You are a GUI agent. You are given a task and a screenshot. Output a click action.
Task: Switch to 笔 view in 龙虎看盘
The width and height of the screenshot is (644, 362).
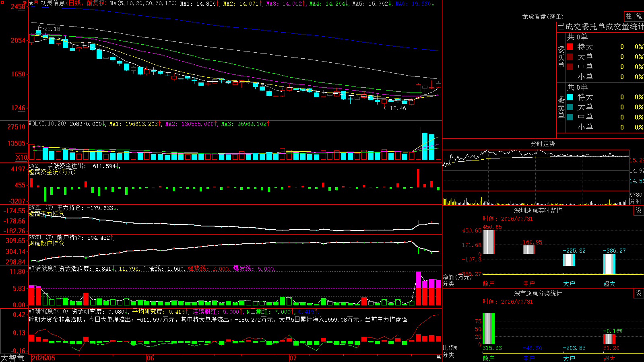pyautogui.click(x=639, y=16)
